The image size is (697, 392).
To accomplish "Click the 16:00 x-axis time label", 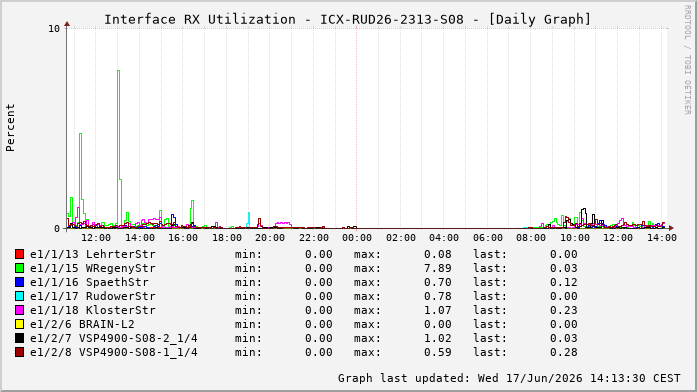I will point(183,238).
